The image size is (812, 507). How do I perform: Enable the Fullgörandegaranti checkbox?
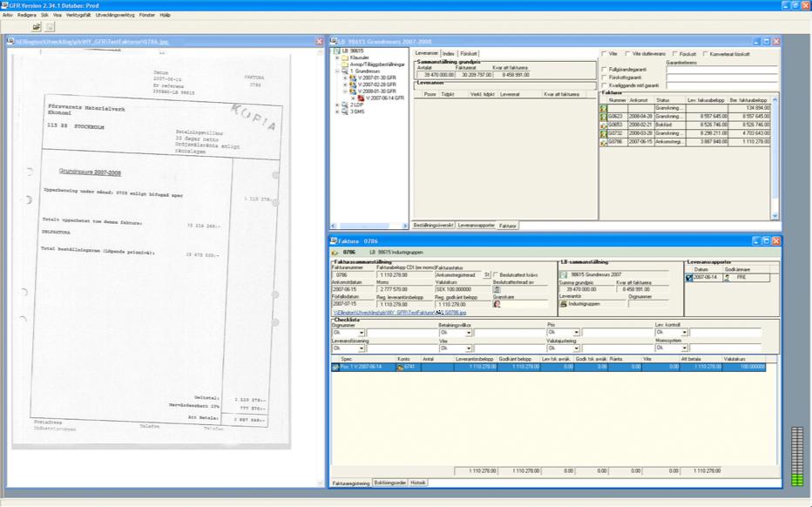pos(604,69)
